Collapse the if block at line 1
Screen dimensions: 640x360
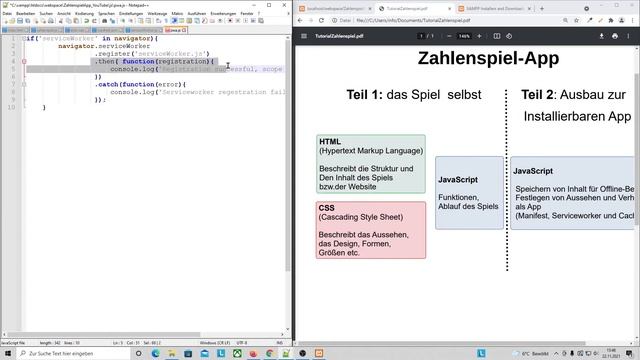click(x=24, y=38)
